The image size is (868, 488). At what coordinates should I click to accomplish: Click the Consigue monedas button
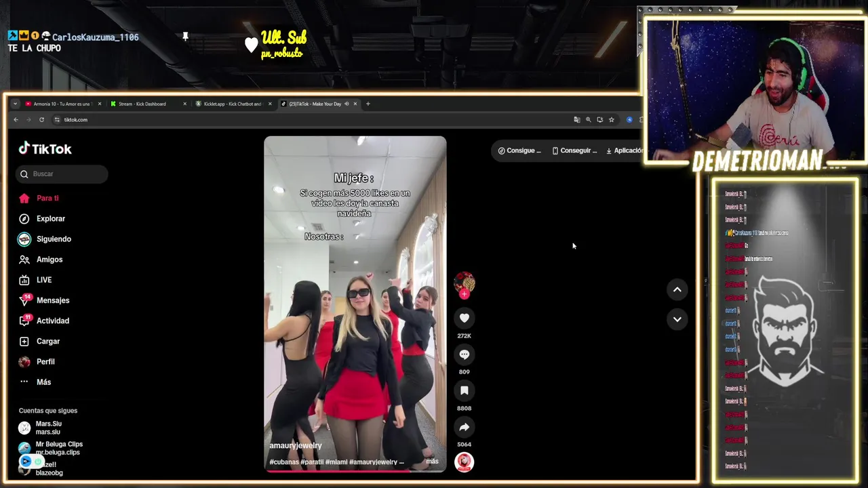pos(519,150)
